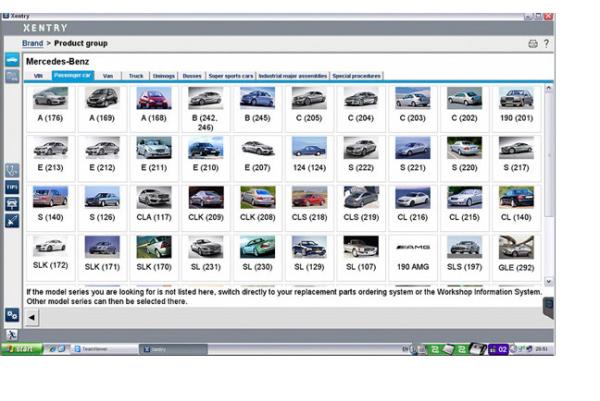Open the vehicle selection car icon in sidebar
Viewport: 600px width, 401px height.
point(12,60)
